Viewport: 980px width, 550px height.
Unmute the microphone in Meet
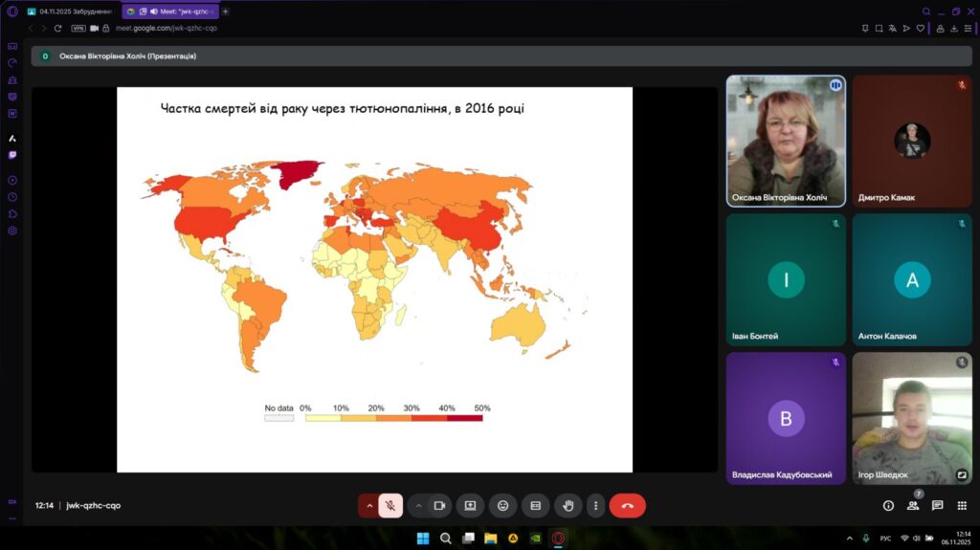coord(390,505)
